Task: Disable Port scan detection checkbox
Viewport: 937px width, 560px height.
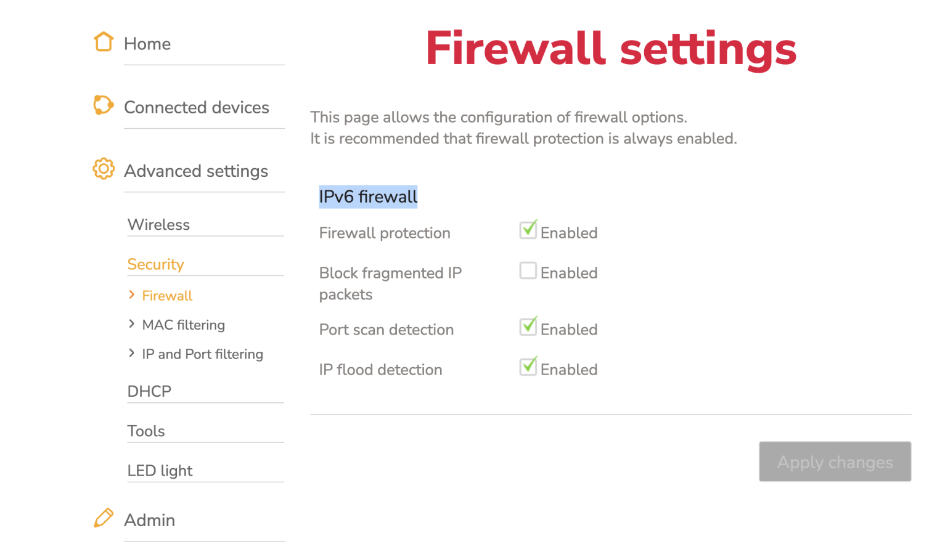Action: 528,327
